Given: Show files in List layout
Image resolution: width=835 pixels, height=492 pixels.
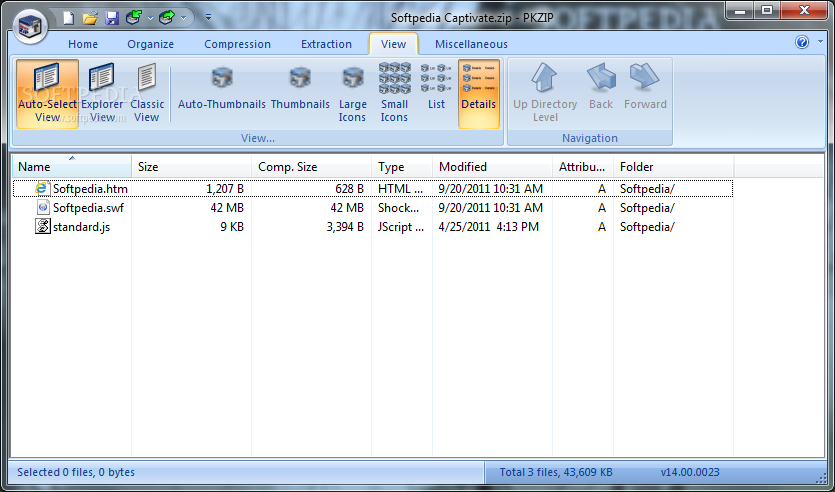Looking at the screenshot, I should pos(436,88).
